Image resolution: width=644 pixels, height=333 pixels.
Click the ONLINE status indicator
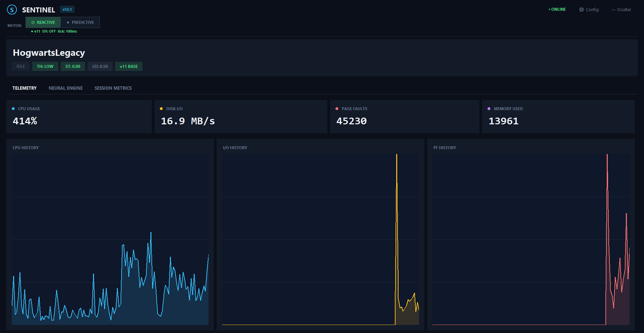pyautogui.click(x=557, y=9)
